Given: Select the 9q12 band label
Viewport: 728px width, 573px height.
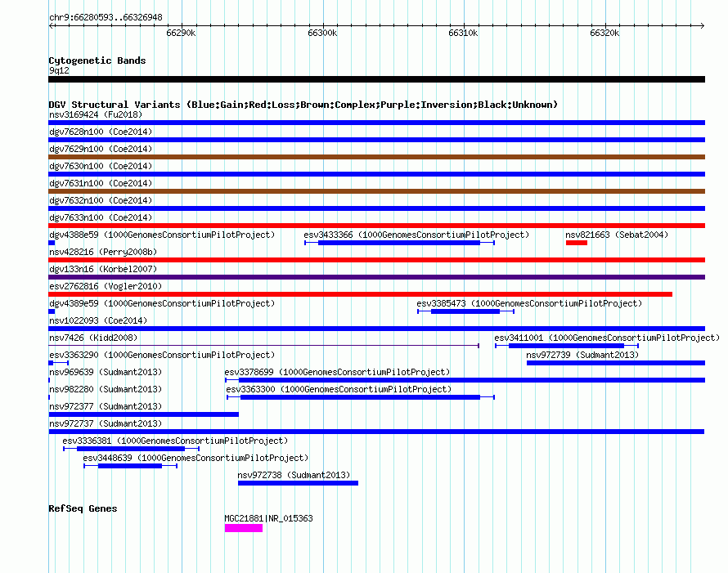Looking at the screenshot, I should coord(59,70).
